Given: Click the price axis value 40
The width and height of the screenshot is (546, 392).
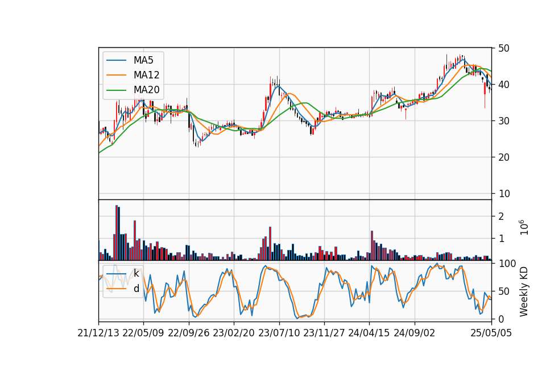Looking at the screenshot, I should tap(504, 85).
